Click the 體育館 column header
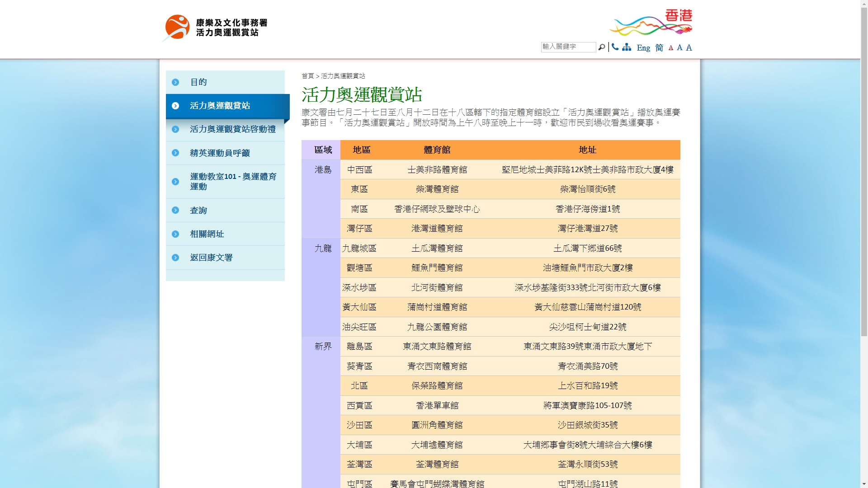868x488 pixels. click(x=437, y=150)
